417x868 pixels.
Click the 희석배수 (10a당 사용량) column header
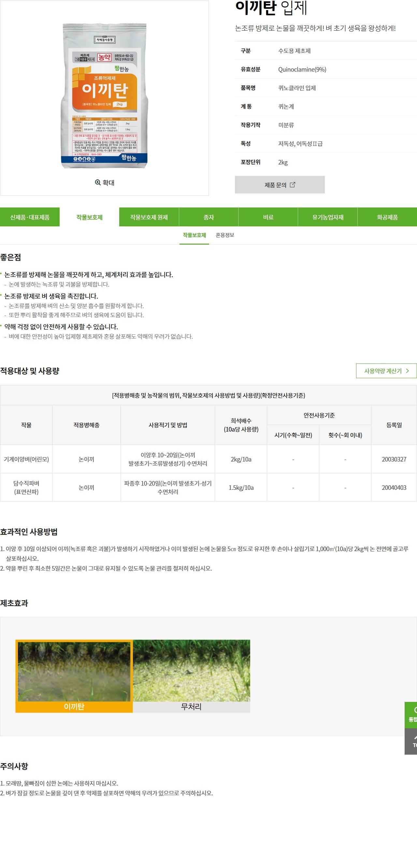point(241,425)
